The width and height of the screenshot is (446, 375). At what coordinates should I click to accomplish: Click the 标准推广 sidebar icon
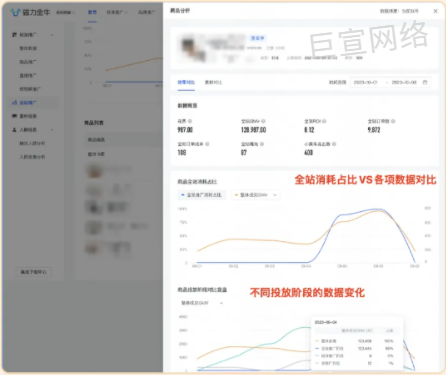pyautogui.click(x=14, y=35)
